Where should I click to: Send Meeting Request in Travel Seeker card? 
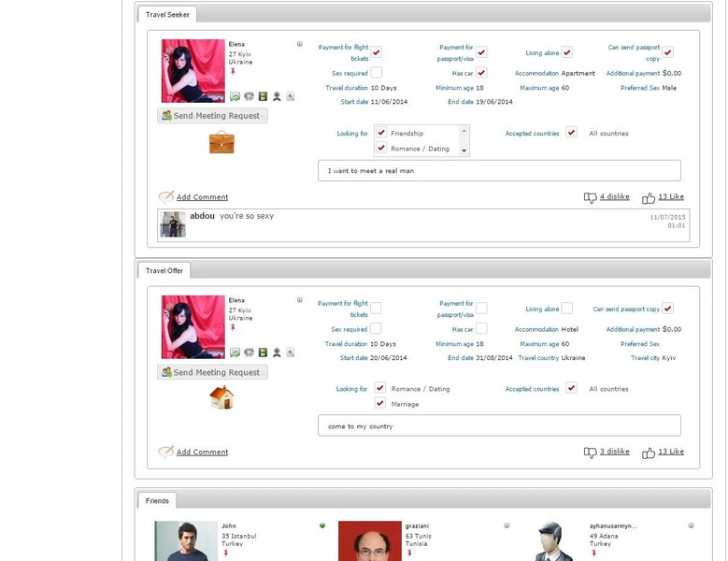click(x=213, y=116)
